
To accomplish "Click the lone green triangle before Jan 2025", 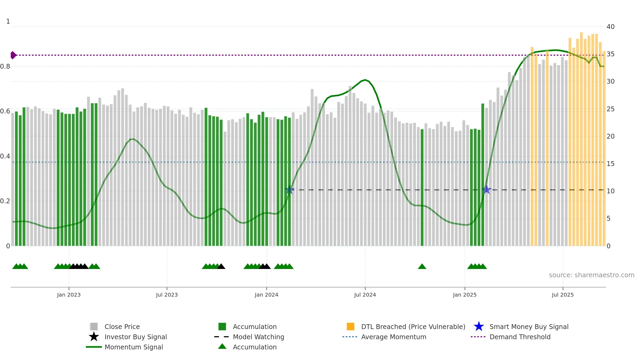I will click(x=422, y=266).
